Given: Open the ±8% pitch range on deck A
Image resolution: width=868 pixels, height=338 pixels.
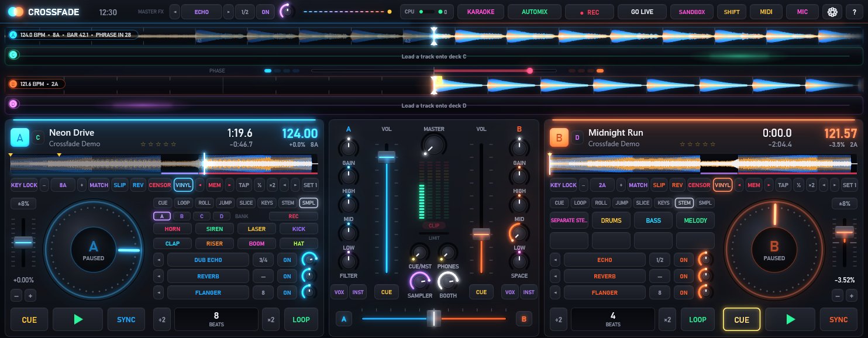Looking at the screenshot, I should click(23, 204).
